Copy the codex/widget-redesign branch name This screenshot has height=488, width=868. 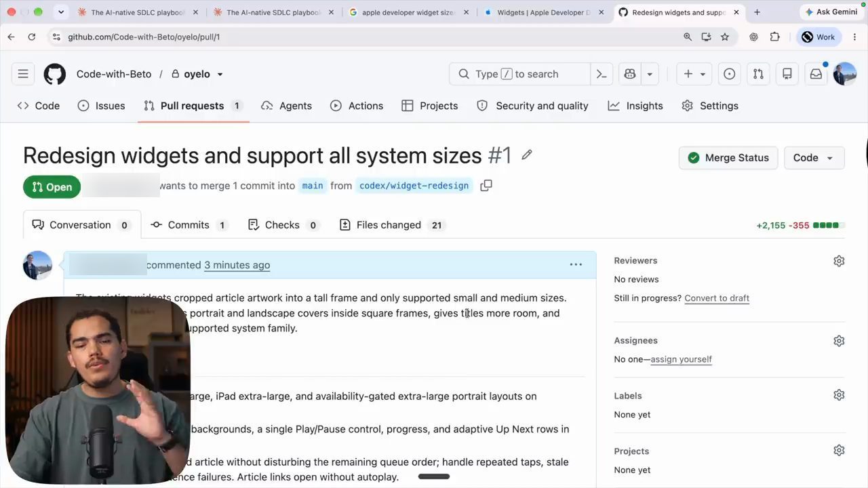click(x=486, y=186)
